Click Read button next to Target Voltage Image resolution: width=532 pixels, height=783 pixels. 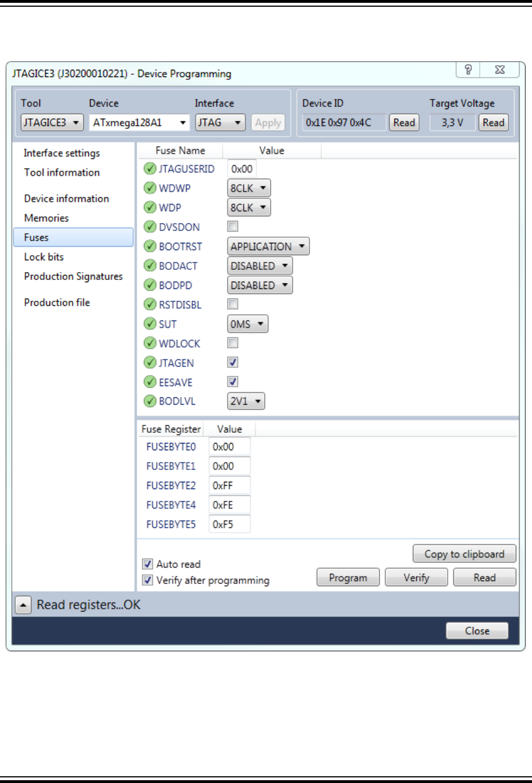click(x=493, y=123)
